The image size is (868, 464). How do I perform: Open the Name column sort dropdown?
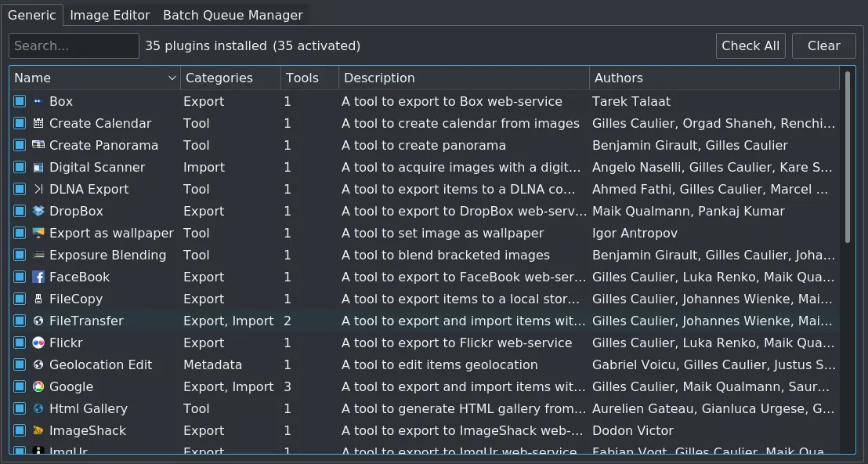click(x=172, y=78)
